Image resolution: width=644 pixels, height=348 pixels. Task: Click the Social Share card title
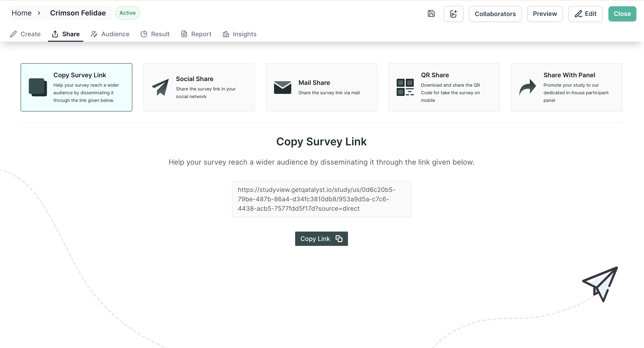coord(195,79)
